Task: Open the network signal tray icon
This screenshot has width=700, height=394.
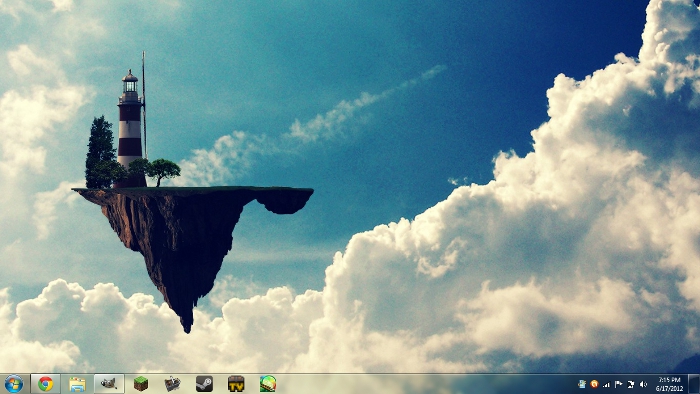Action: pos(606,384)
